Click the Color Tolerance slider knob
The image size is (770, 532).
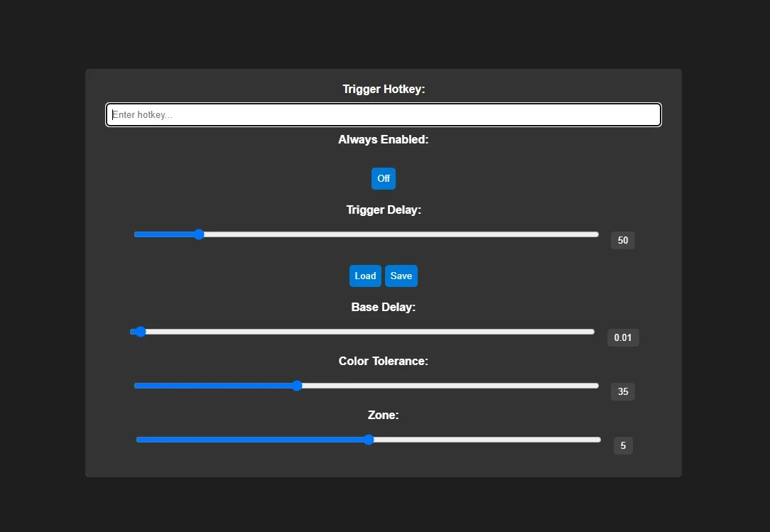[297, 386]
